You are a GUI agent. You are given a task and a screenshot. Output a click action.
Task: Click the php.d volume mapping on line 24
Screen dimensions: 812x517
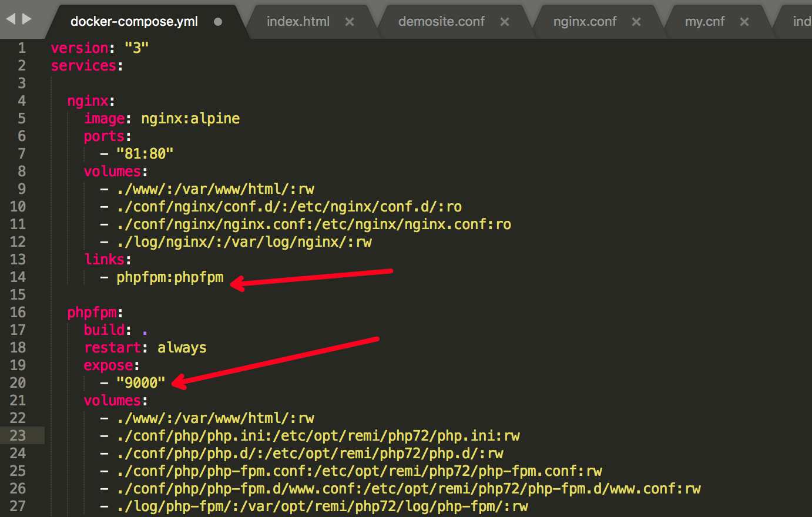click(310, 454)
